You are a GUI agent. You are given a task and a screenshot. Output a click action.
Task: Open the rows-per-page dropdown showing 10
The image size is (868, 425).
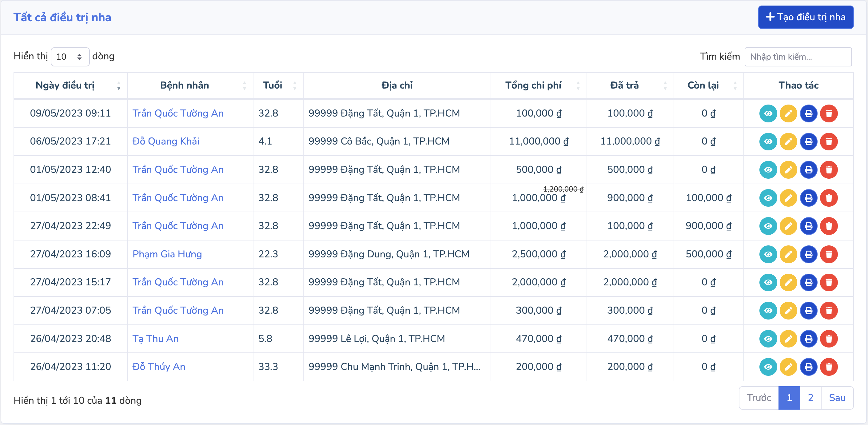click(70, 57)
